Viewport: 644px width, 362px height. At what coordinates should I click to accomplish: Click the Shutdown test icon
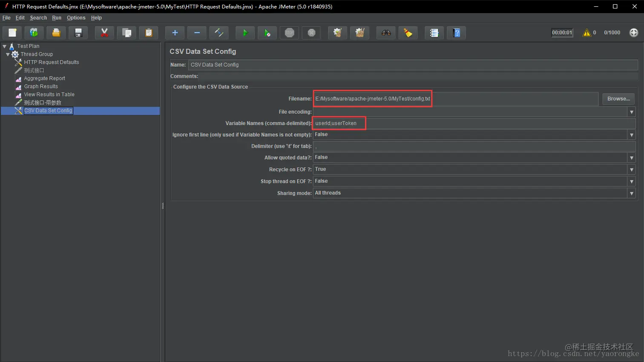(311, 33)
